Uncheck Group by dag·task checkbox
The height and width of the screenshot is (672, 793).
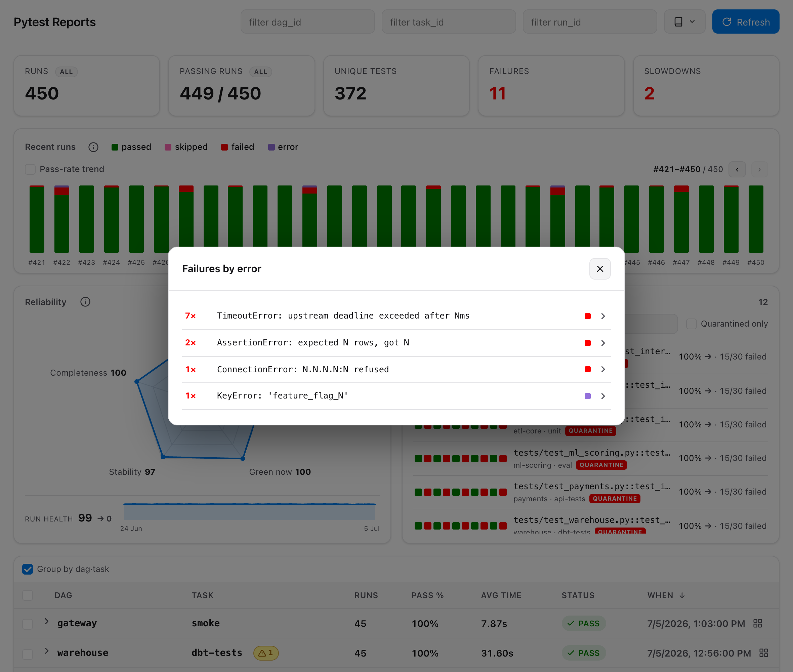pos(28,569)
